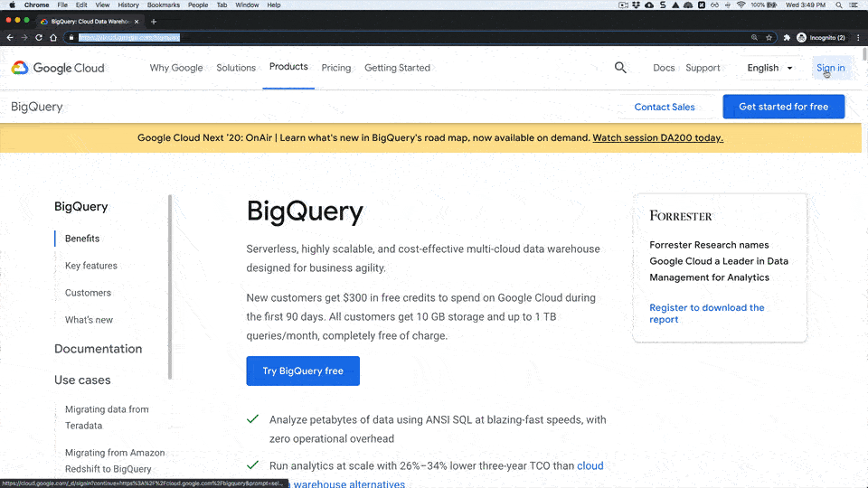This screenshot has width=868, height=488.
Task: Open the Solutions menu
Action: [236, 68]
